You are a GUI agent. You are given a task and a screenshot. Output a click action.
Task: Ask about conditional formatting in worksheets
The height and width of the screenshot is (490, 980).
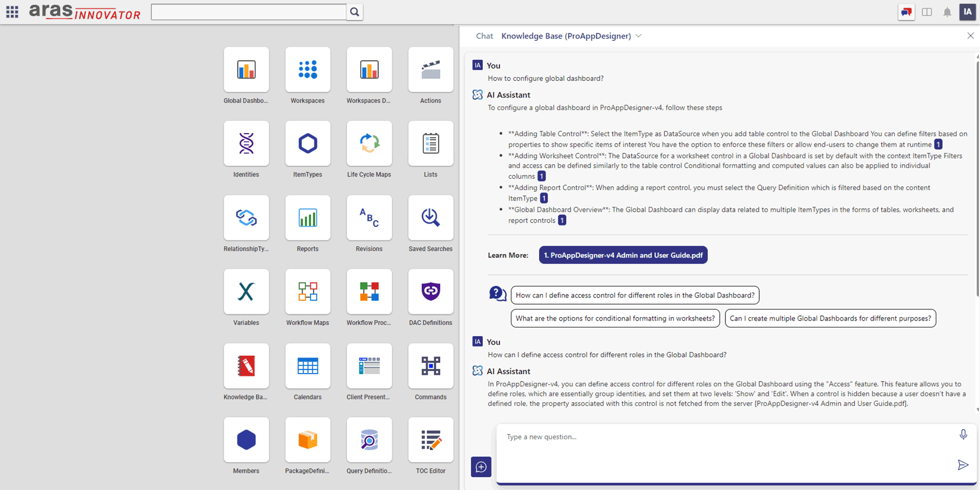(x=615, y=318)
